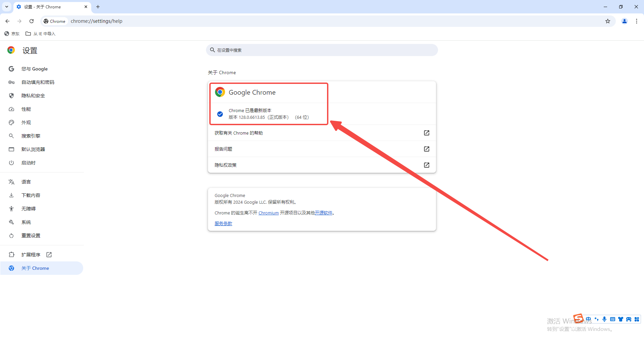
Task: Click the Sogou input method S logo
Action: click(579, 318)
